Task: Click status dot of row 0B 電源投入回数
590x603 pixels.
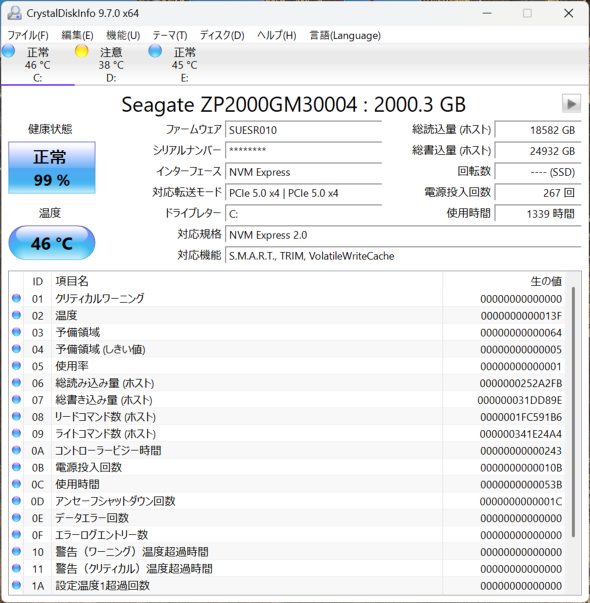Action: 16,467
